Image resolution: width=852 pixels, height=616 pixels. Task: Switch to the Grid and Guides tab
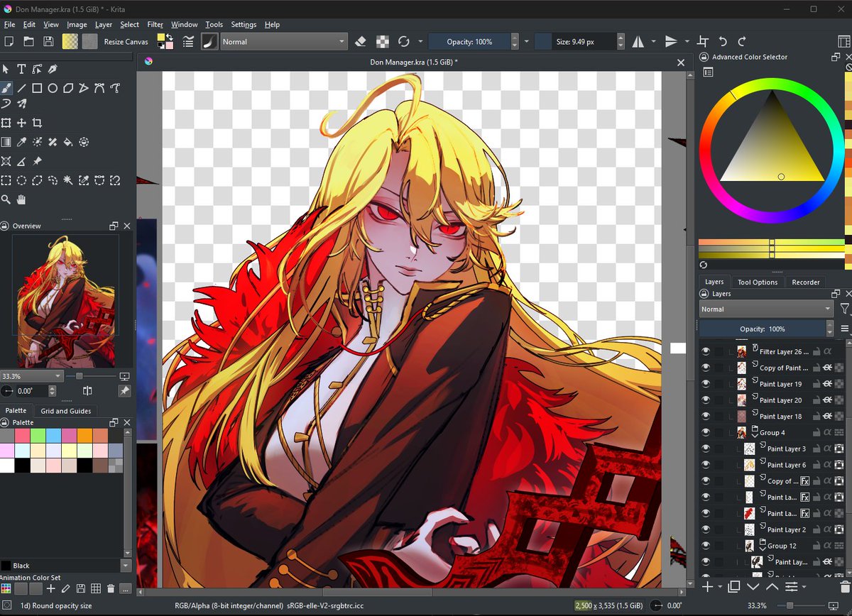(65, 411)
